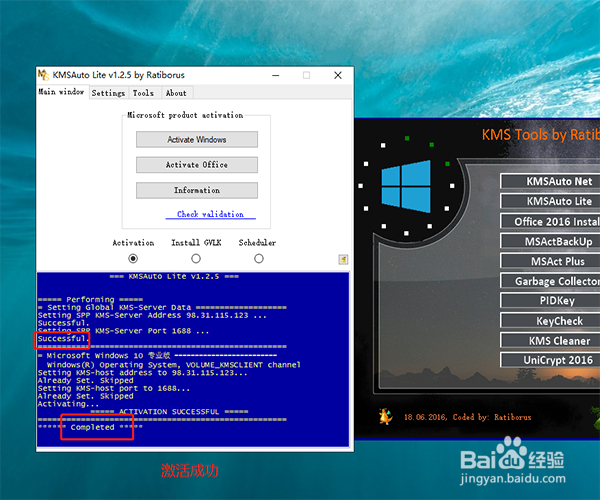
Task: Click the Microsoft product activation group label
Action: coord(185,115)
